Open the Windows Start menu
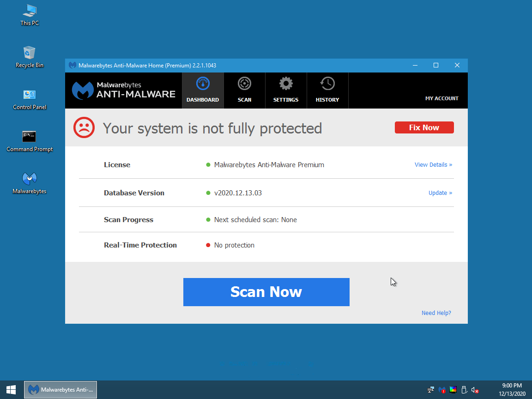532x399 pixels. 10,389
